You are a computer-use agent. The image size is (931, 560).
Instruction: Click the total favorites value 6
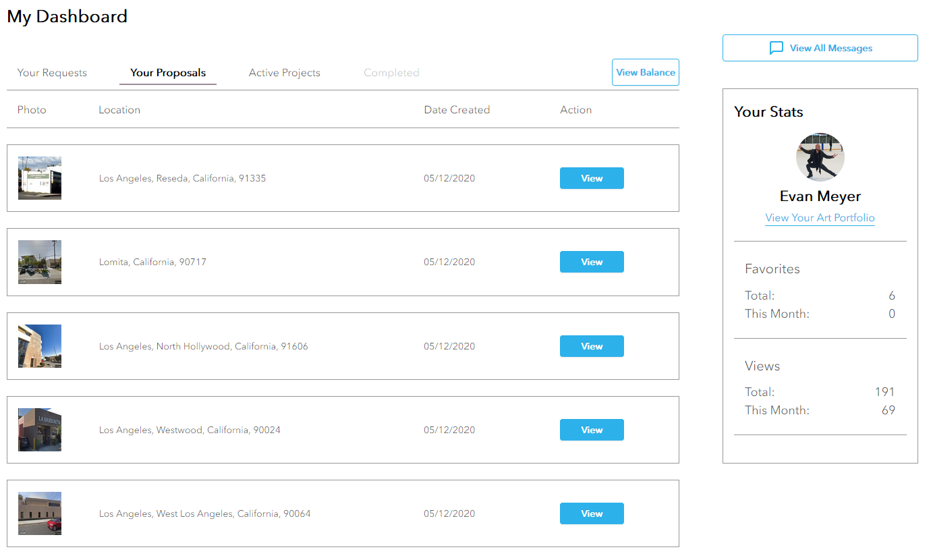click(x=892, y=296)
